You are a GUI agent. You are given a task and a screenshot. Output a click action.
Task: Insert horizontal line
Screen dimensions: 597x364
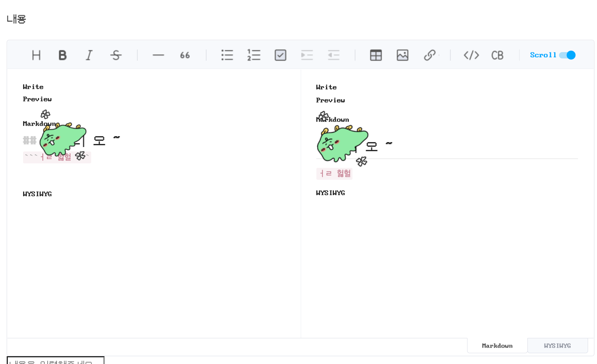158,55
